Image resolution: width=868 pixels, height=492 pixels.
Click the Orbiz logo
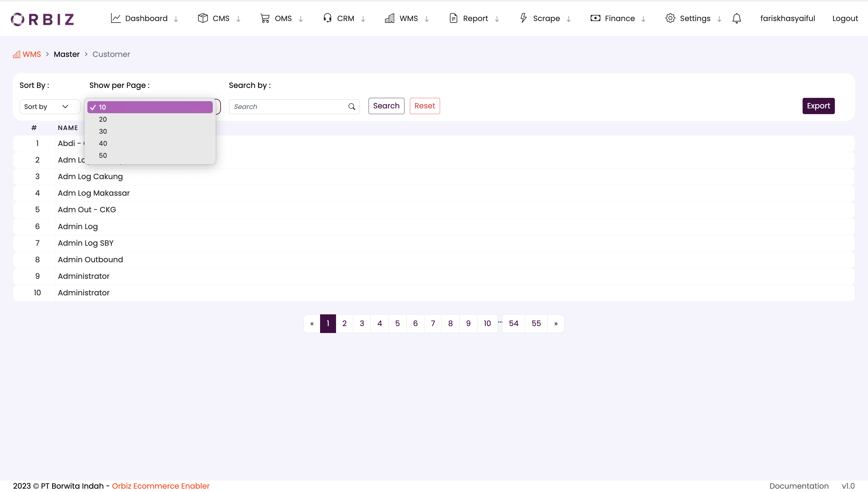pos(42,19)
